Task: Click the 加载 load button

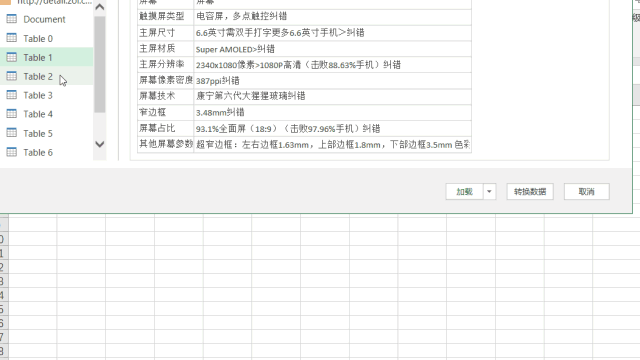Action: pyautogui.click(x=464, y=192)
